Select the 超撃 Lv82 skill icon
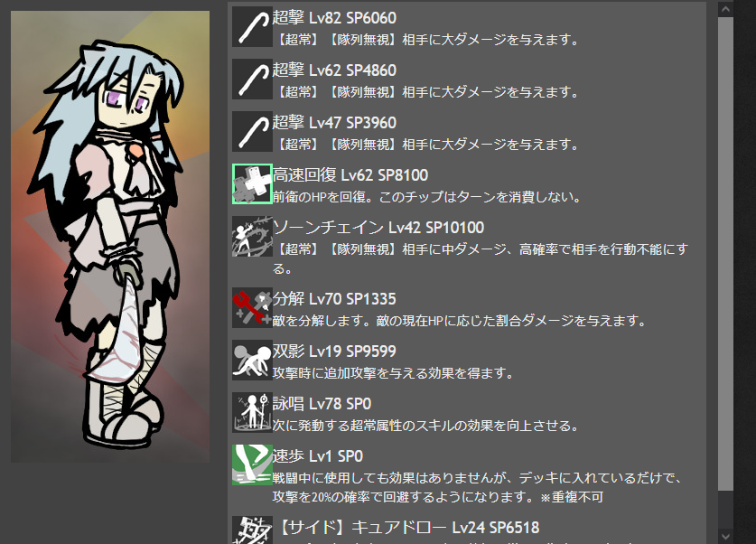The height and width of the screenshot is (544, 756). tap(252, 27)
